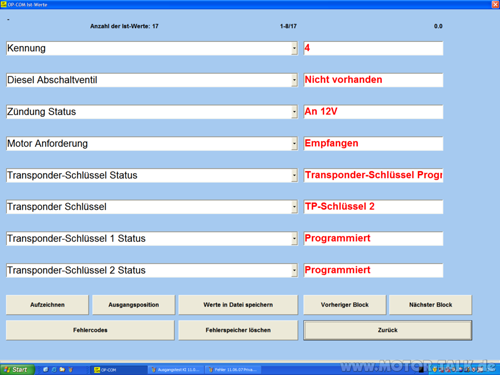Image resolution: width=500 pixels, height=375 pixels.
Task: Switch to Fehler 11.06.07 taskbar window
Action: pos(233,370)
